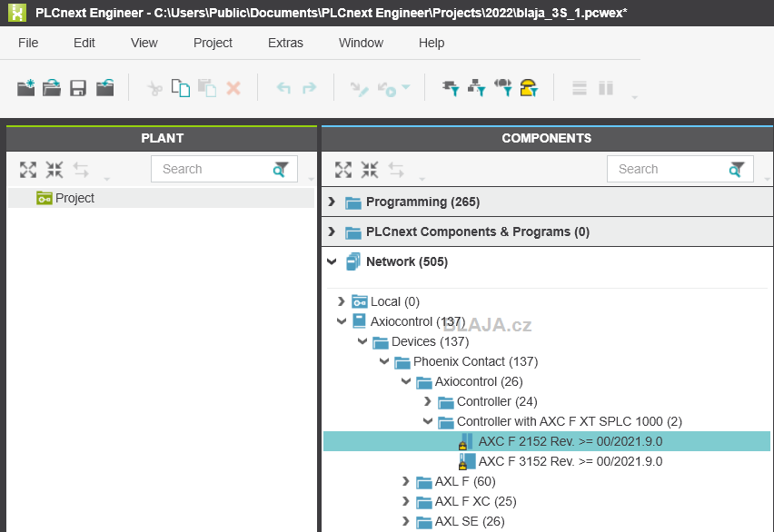Image resolution: width=774 pixels, height=532 pixels.
Task: Open the Extras menu
Action: coord(285,43)
